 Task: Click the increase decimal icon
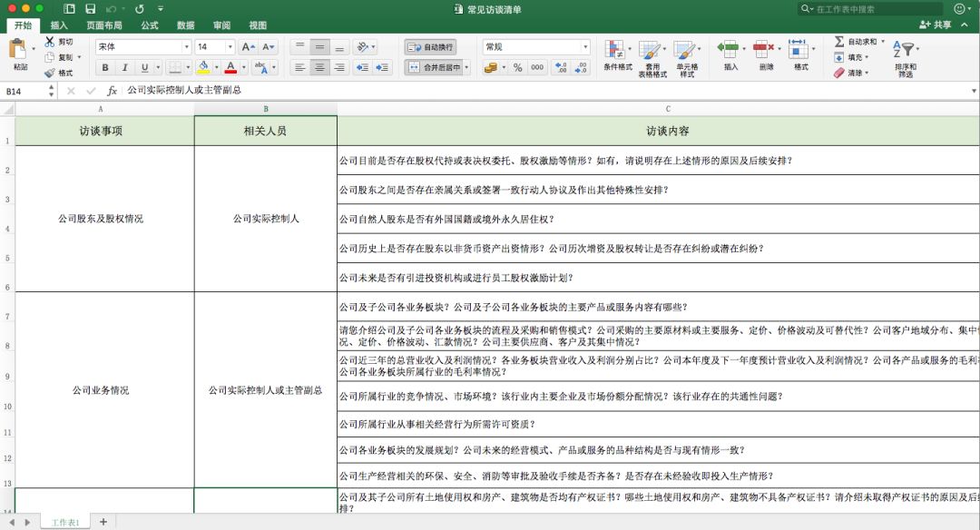point(561,67)
